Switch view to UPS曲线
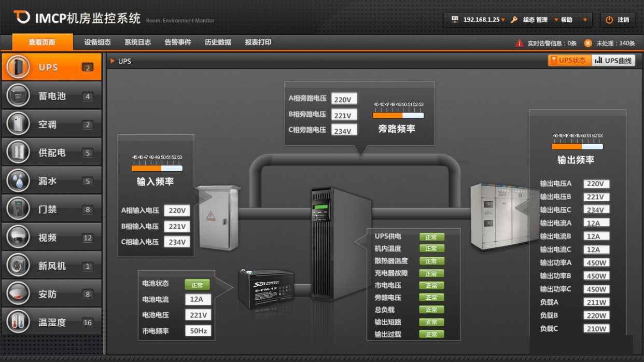644x362 pixels. [x=613, y=61]
